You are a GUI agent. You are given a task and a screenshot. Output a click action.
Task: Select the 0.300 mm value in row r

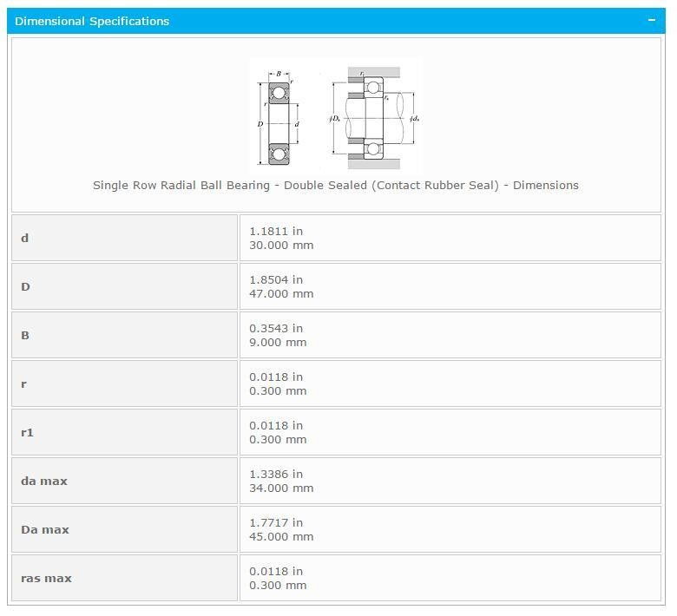click(278, 391)
